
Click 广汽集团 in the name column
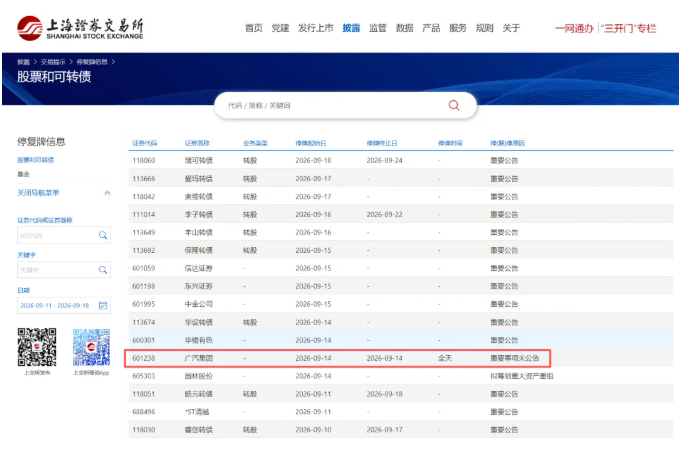pos(198,358)
